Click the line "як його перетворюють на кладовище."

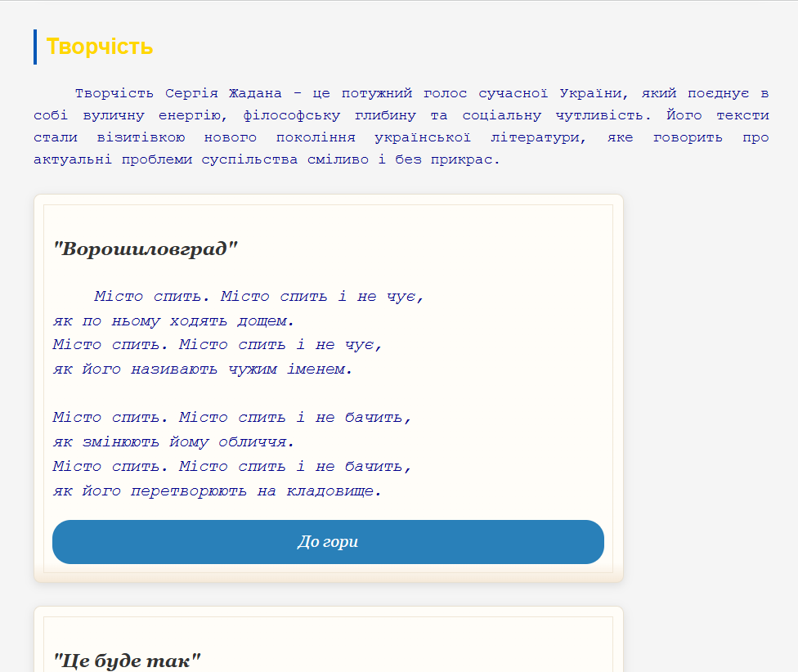coord(217,491)
